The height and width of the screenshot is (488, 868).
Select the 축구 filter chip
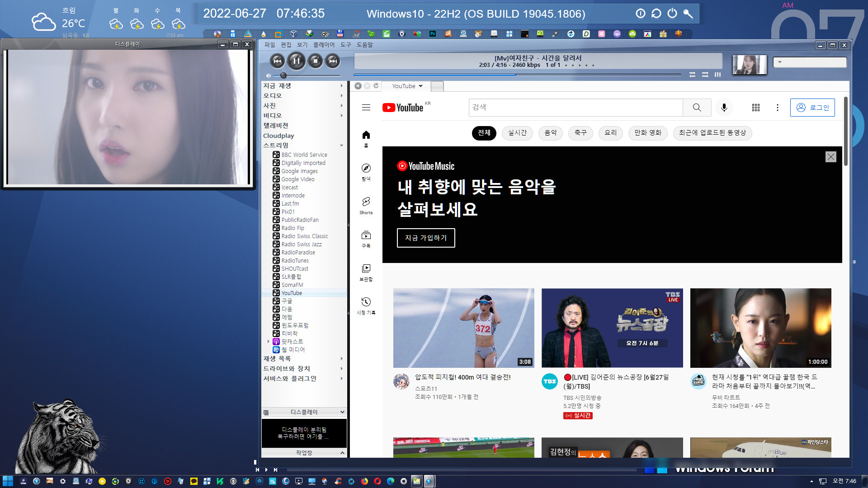click(580, 133)
